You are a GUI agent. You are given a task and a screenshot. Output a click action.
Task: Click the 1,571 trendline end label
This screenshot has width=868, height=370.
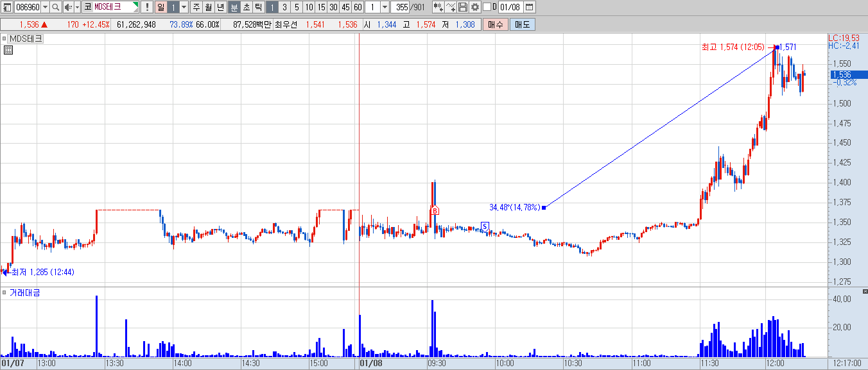pos(788,47)
